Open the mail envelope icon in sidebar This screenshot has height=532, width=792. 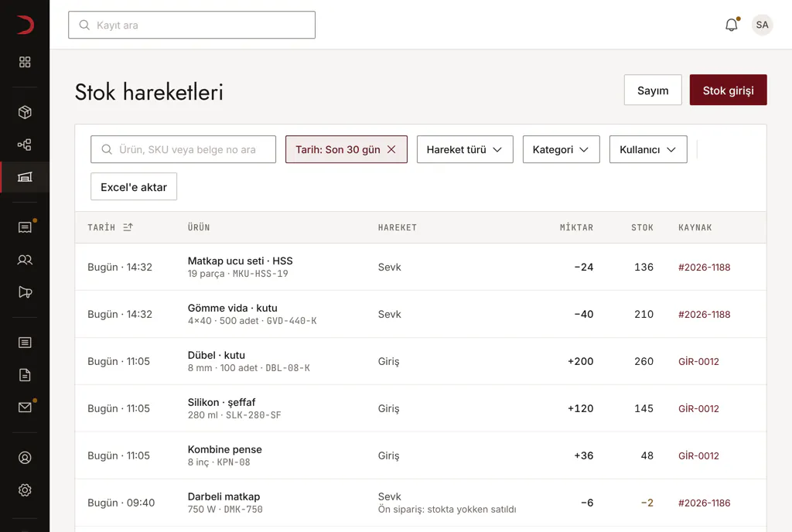coord(25,408)
